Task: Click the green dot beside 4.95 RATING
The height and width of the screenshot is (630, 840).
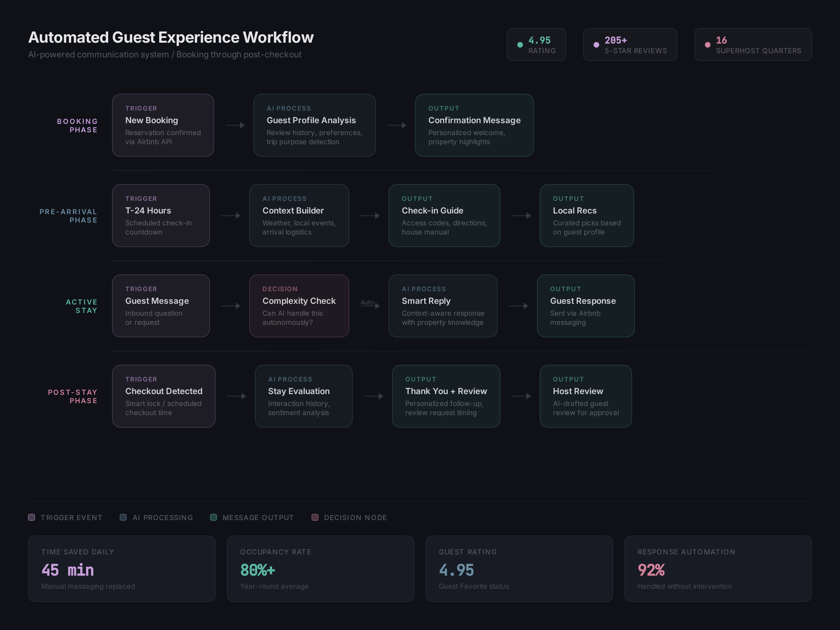Action: click(x=520, y=44)
